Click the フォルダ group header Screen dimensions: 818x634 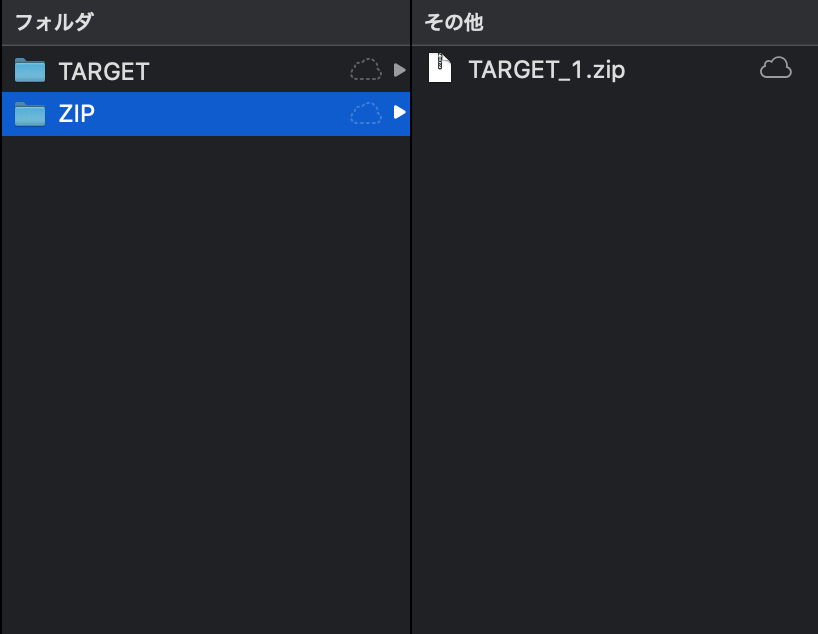pos(54,22)
